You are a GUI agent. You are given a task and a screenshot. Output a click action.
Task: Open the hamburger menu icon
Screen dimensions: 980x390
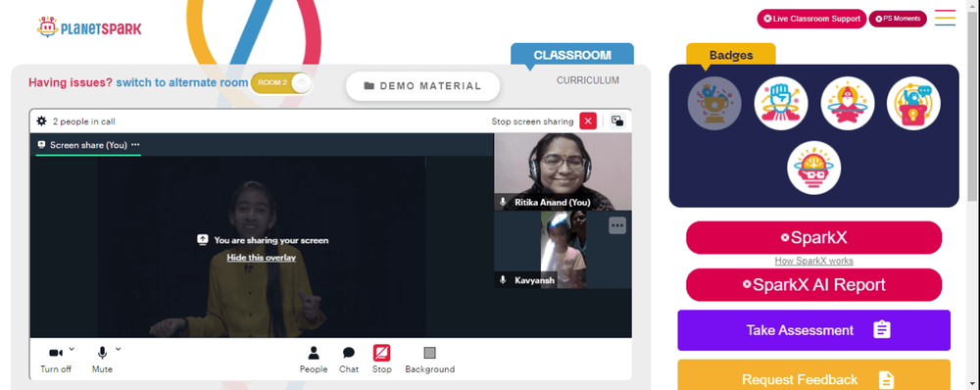pos(945,18)
